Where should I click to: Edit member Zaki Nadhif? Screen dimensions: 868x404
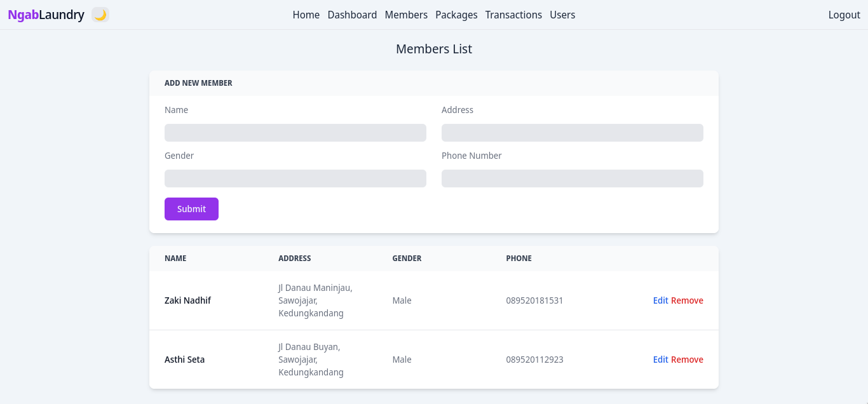click(x=660, y=300)
